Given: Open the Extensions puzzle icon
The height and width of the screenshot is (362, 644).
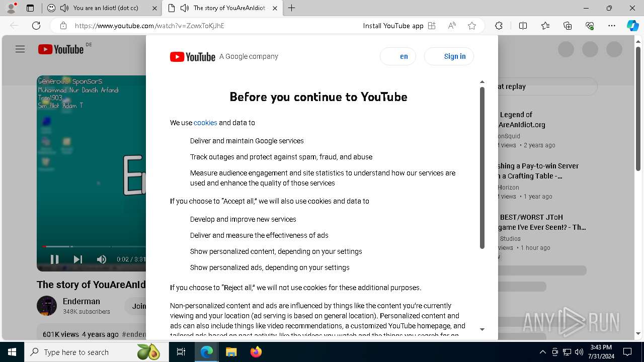Looking at the screenshot, I should [499, 26].
